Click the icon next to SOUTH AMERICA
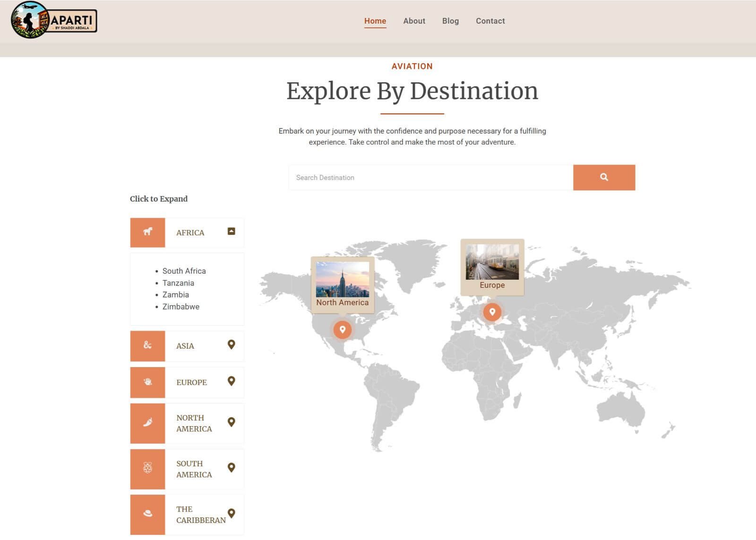The height and width of the screenshot is (540, 756). click(147, 469)
